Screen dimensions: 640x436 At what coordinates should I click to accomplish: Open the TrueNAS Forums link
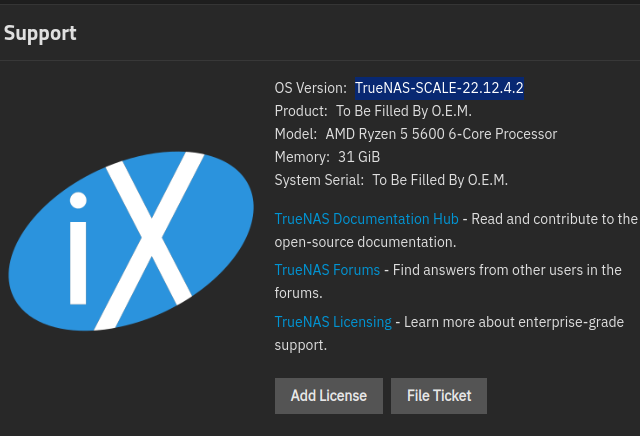327,270
